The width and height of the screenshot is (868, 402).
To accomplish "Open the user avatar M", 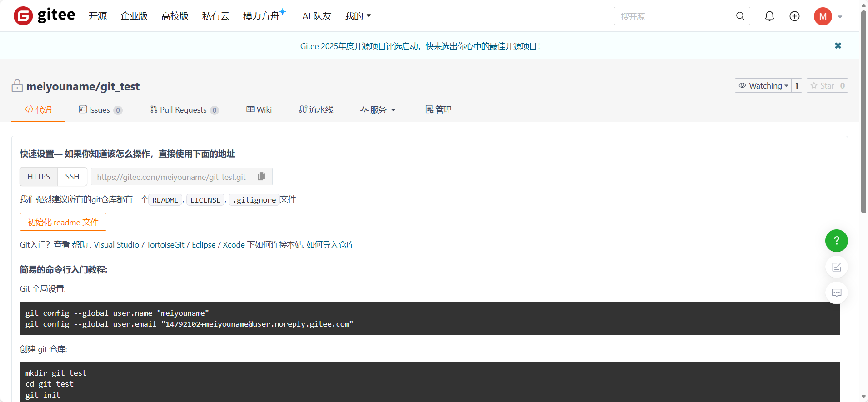I will [823, 16].
